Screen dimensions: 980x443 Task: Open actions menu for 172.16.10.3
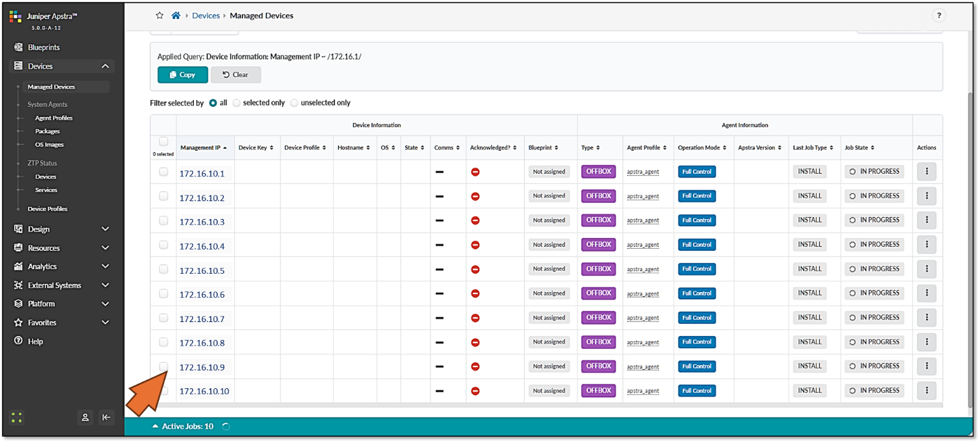tap(927, 220)
